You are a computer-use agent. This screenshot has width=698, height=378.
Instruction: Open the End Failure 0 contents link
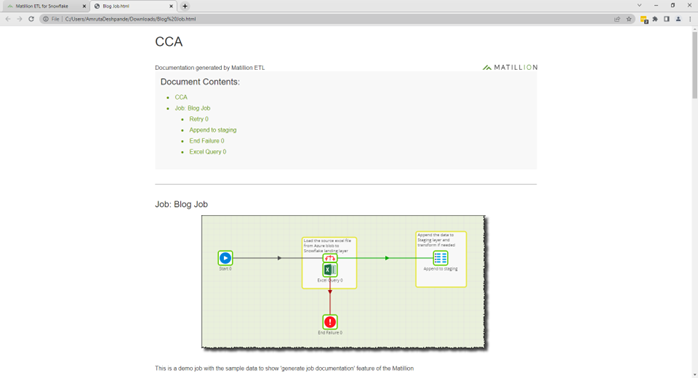(207, 141)
